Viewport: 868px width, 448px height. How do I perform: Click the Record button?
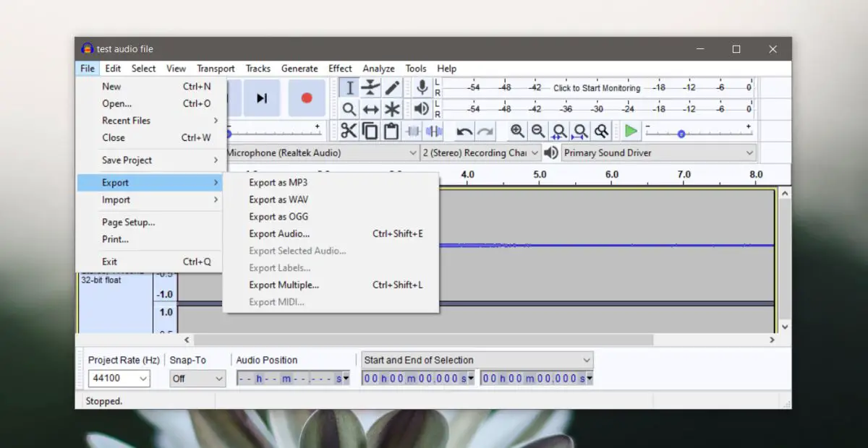point(307,98)
